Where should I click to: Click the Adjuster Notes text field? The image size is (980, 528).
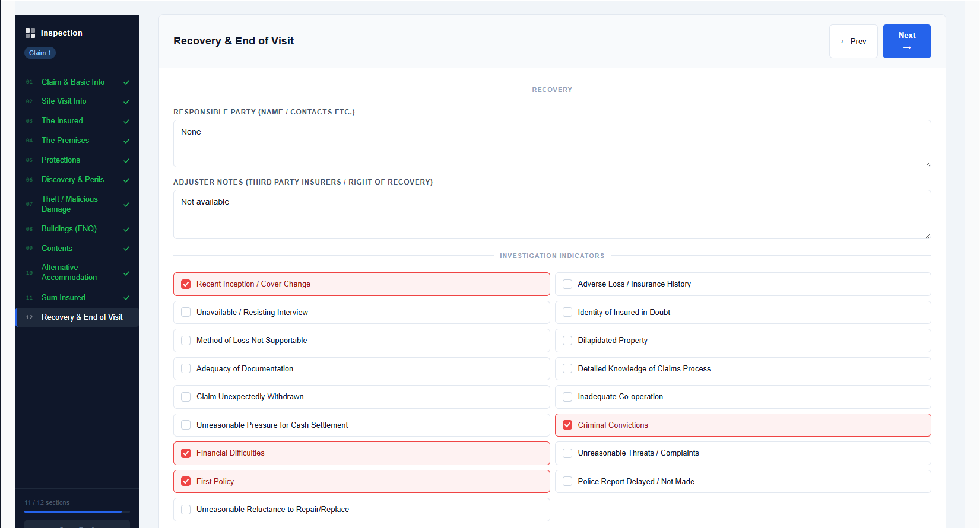point(552,214)
